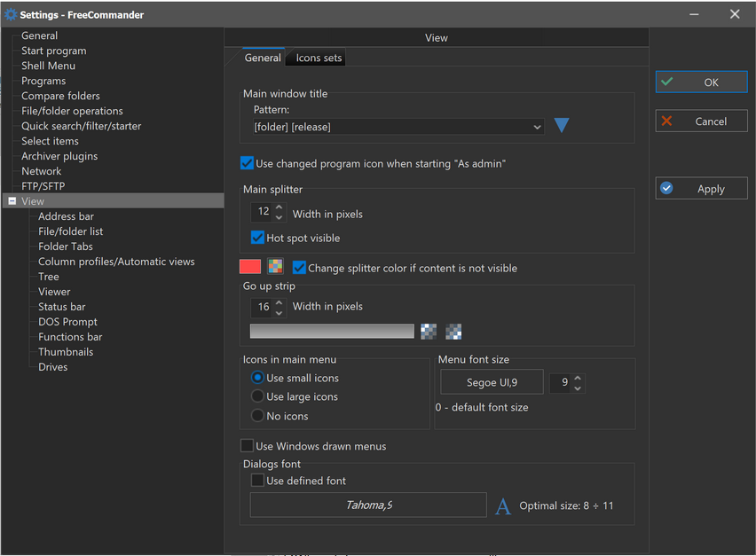Switch to the General tab
Screen dimensions: 756x556
tap(263, 58)
